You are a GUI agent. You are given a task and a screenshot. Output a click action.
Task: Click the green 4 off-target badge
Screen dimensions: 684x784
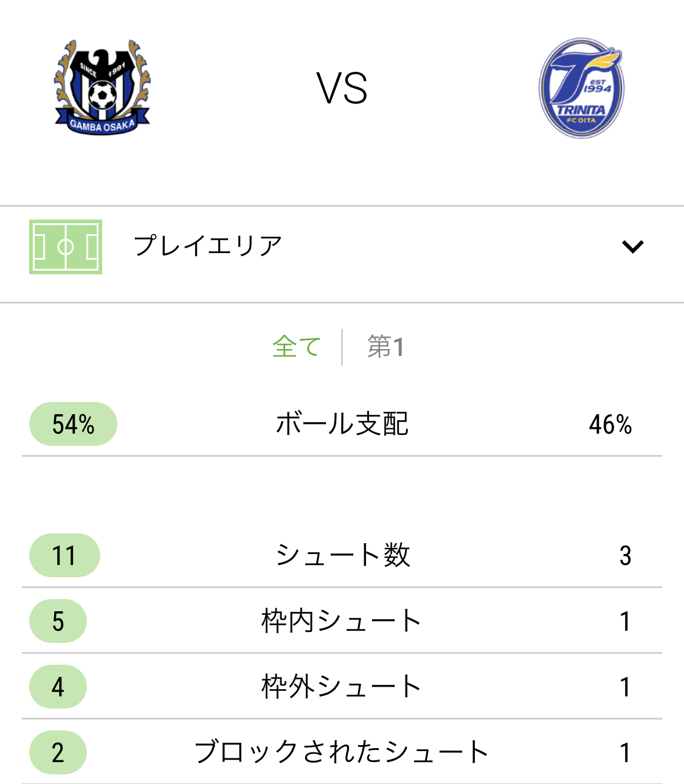click(x=58, y=687)
